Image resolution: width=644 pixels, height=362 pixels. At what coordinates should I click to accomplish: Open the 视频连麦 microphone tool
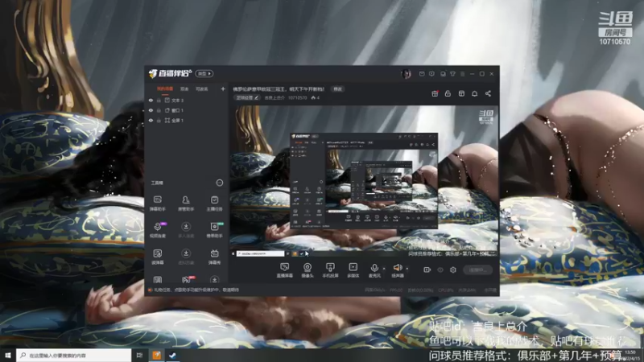pos(157,230)
